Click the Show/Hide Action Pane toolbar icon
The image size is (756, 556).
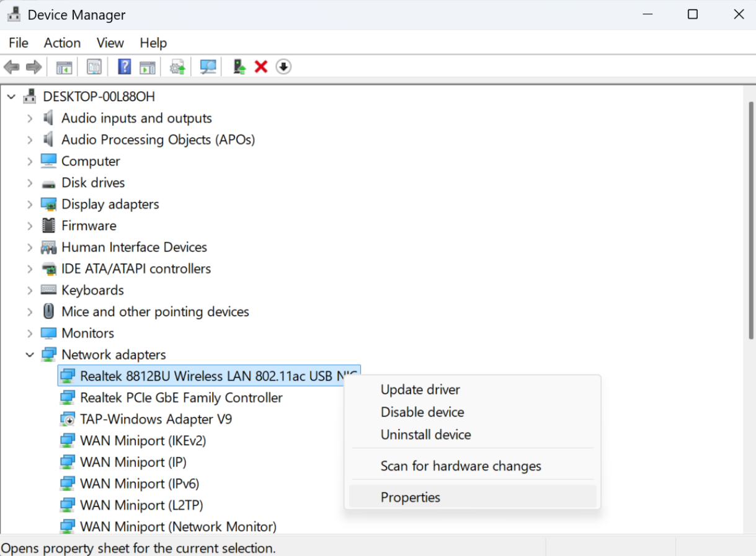point(148,66)
